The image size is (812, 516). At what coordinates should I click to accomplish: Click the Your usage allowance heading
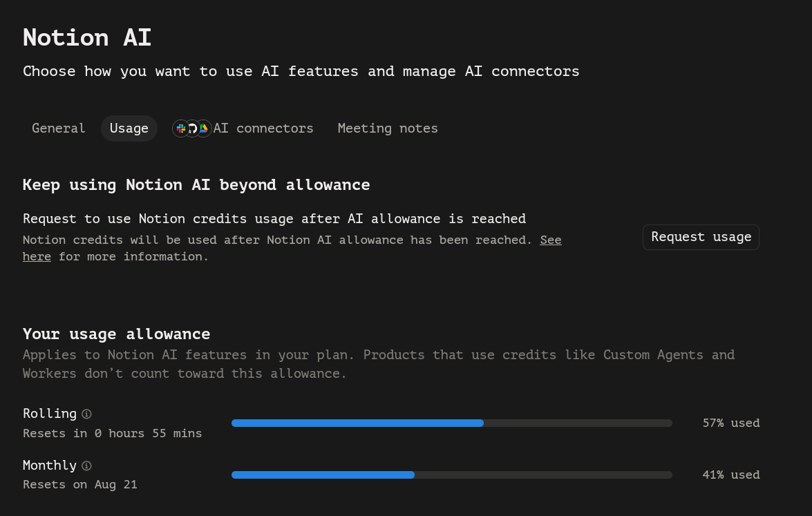coord(117,334)
